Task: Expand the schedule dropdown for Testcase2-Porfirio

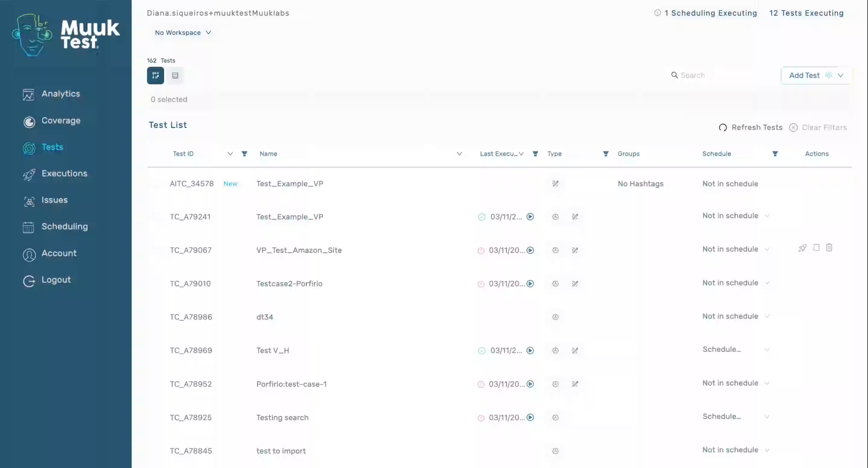Action: click(x=767, y=283)
